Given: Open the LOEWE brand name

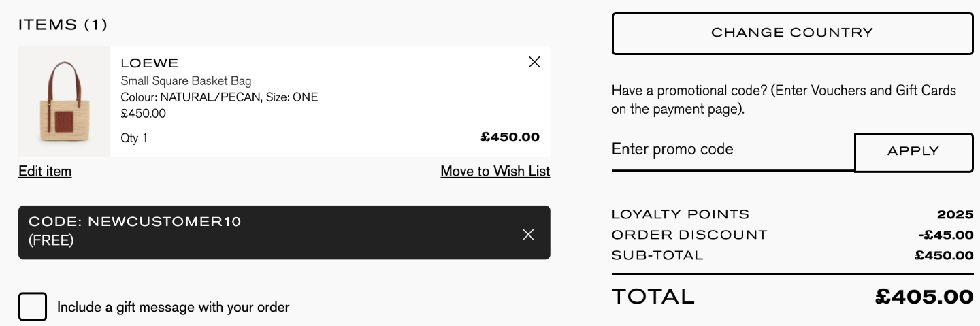Looking at the screenshot, I should coord(150,63).
